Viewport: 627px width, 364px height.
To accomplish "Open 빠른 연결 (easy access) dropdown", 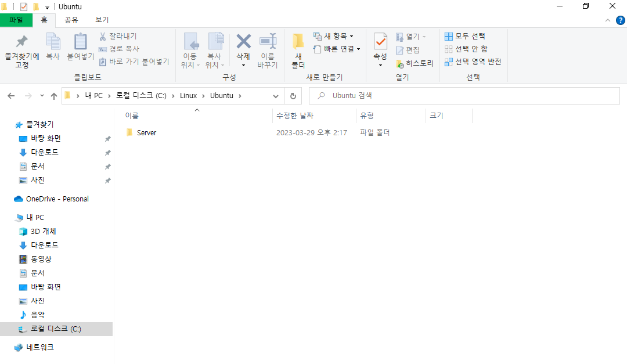I will (337, 49).
